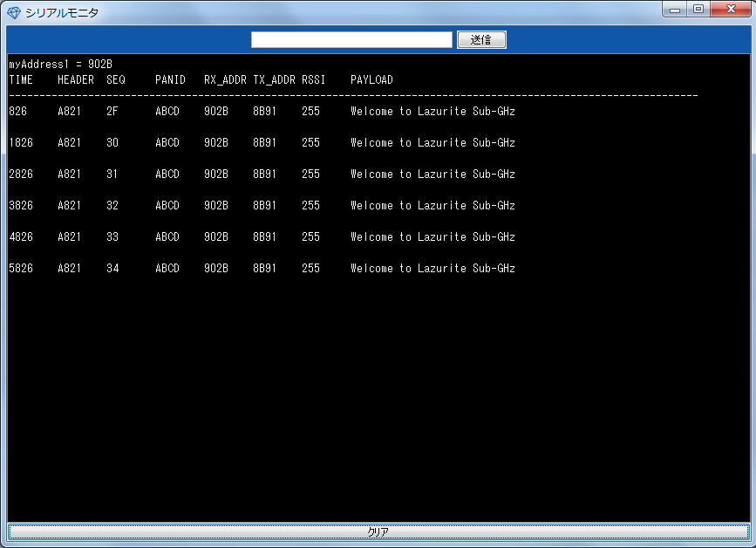Click the TIME column header text
The image size is (756, 548).
21,79
